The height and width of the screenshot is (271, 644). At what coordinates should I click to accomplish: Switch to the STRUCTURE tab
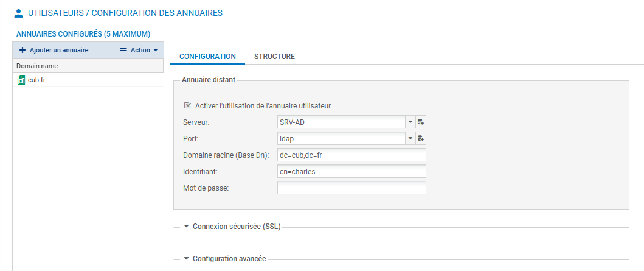click(x=274, y=57)
